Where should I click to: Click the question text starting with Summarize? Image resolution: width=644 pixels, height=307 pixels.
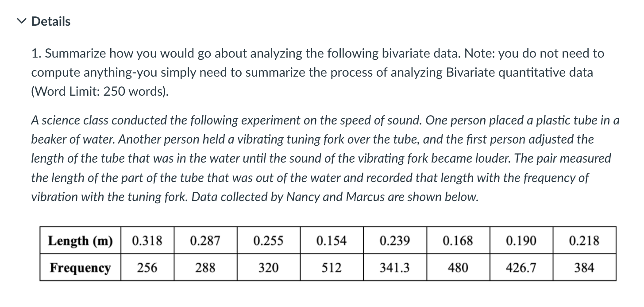click(x=310, y=53)
